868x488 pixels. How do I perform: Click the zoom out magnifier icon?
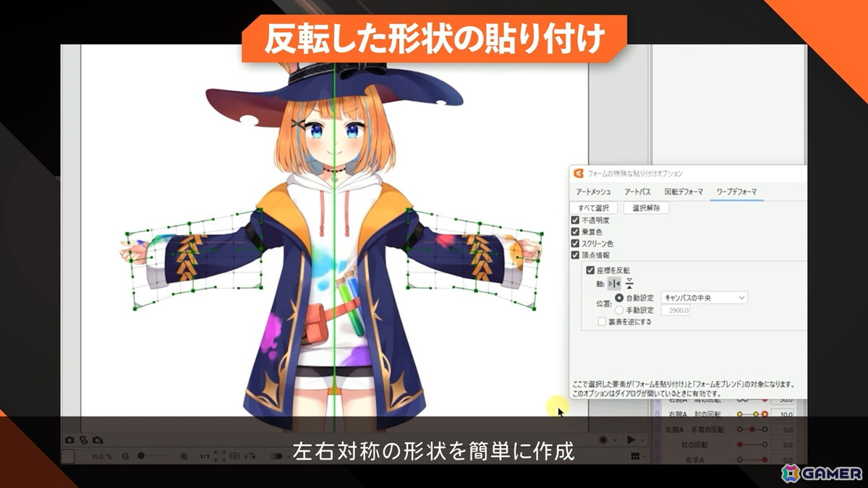pos(125,457)
